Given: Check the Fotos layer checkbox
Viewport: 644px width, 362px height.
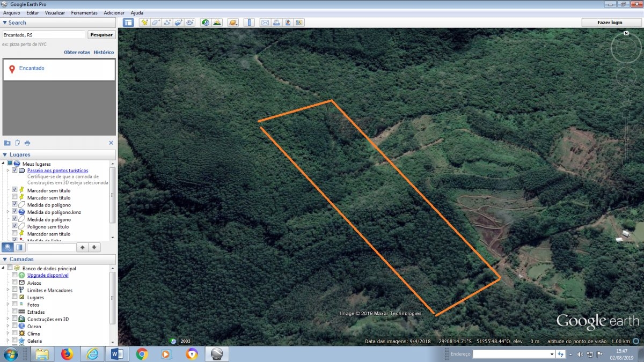Looking at the screenshot, I should pos(14,305).
